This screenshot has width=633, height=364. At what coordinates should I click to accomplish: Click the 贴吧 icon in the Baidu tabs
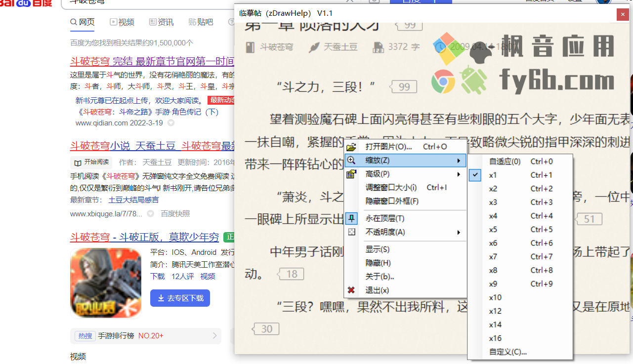(192, 22)
